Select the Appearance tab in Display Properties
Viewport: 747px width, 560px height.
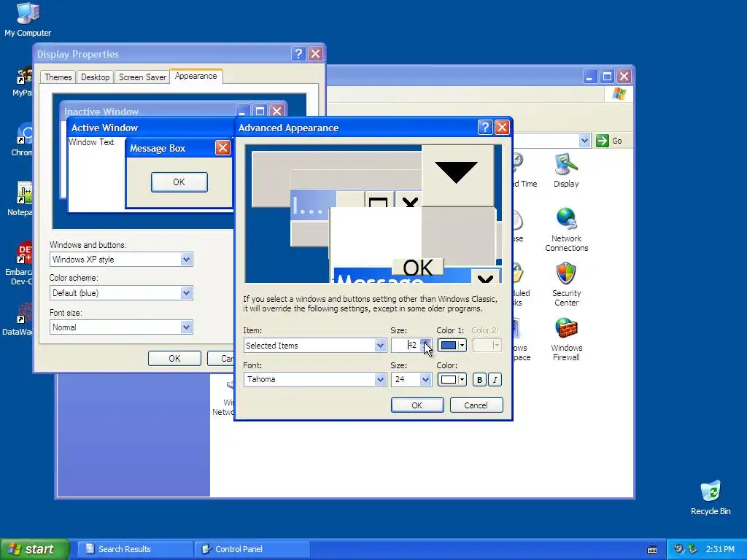[196, 76]
